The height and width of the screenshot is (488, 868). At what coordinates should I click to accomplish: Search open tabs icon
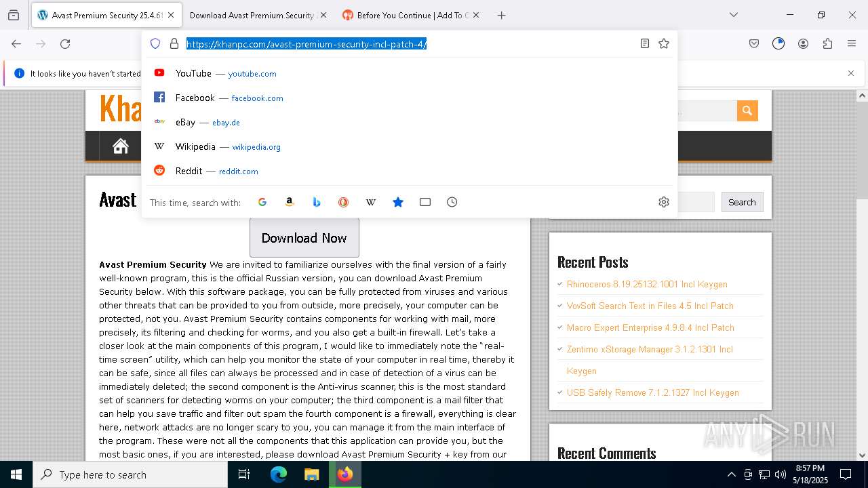pyautogui.click(x=425, y=202)
